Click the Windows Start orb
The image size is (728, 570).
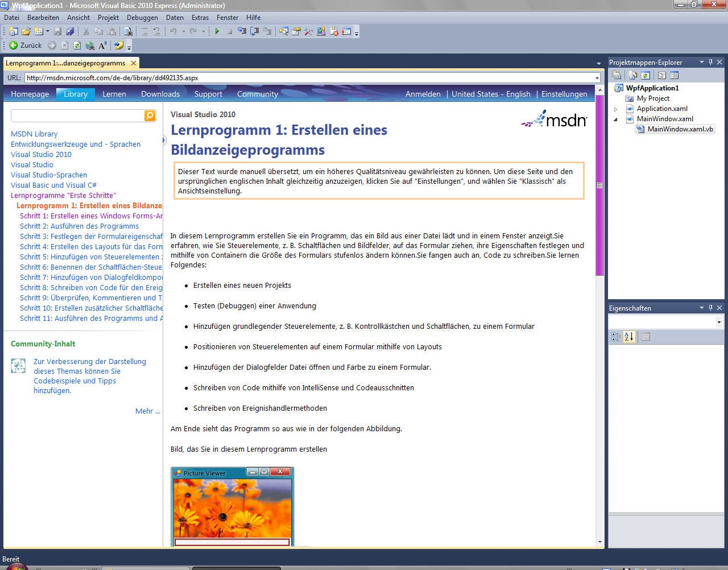tap(16, 565)
